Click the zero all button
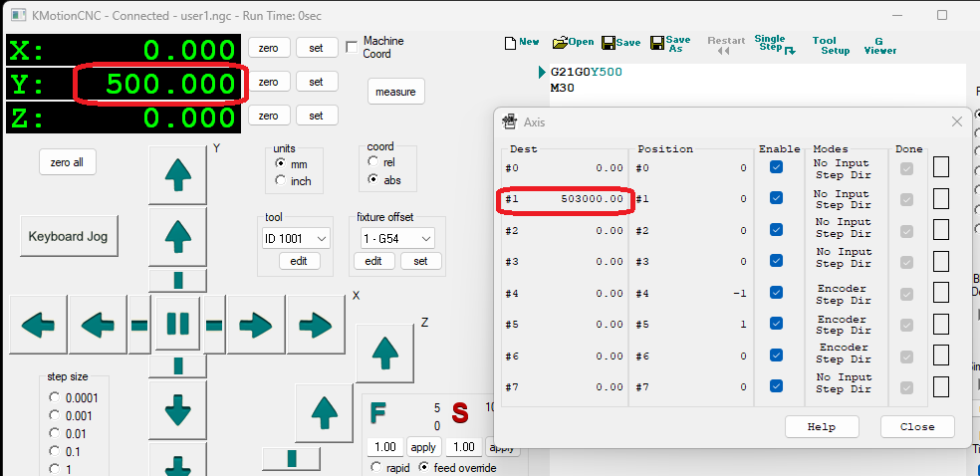This screenshot has height=476, width=980. coord(68,162)
